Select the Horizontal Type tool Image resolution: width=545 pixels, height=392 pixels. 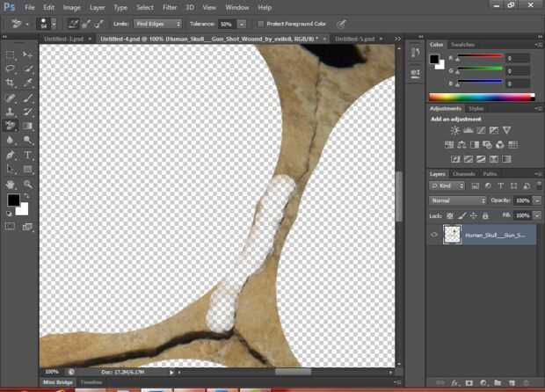(x=27, y=155)
